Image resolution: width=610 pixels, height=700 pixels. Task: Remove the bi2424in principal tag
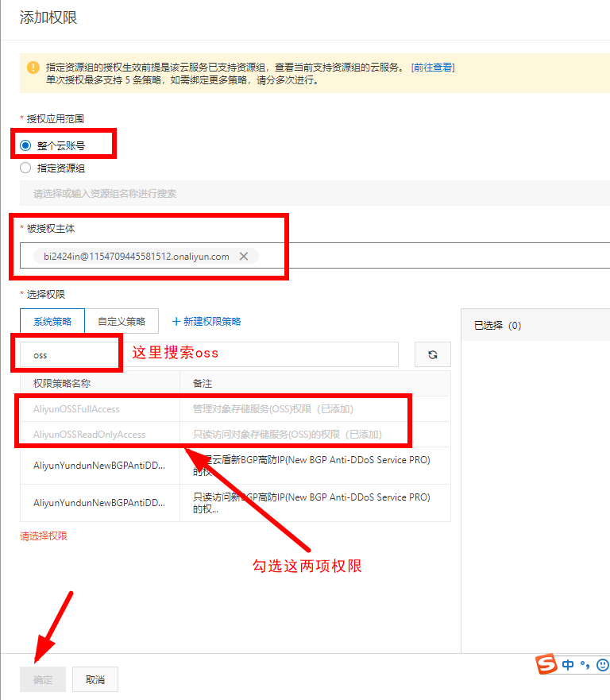244,257
